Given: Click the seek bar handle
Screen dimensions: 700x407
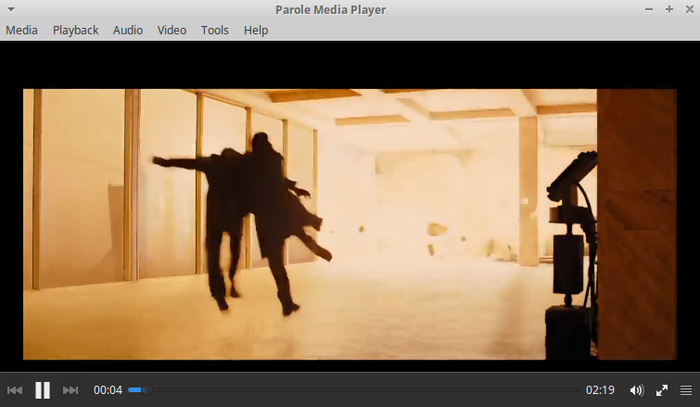Looking at the screenshot, I should [x=146, y=390].
